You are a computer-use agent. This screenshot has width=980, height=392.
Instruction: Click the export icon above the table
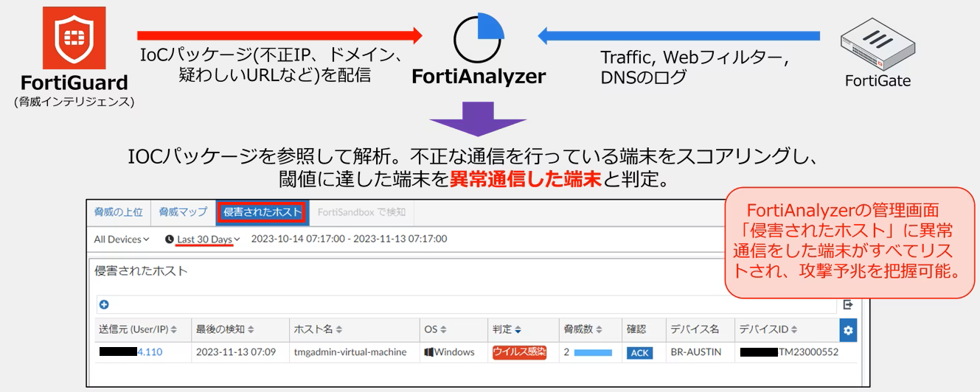[848, 304]
